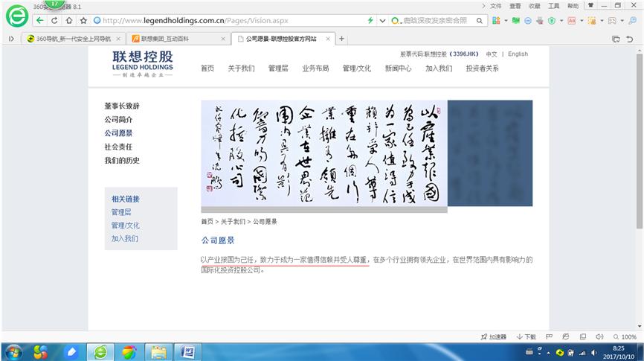This screenshot has width=644, height=361.
Task: Expand the shield icon dropdown arrow
Action: pos(561,21)
